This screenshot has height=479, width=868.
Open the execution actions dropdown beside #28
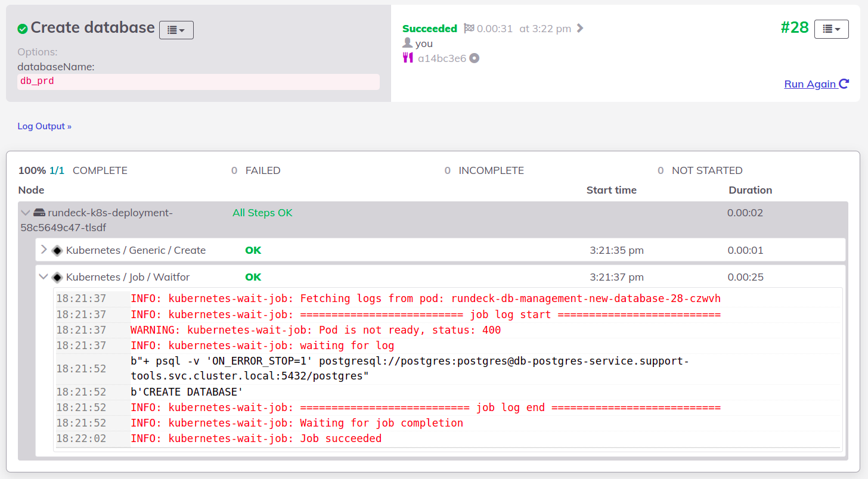tap(831, 29)
